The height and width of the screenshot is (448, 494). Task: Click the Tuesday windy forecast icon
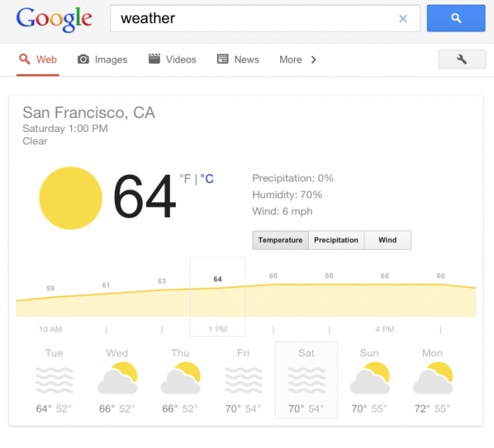pos(54,380)
